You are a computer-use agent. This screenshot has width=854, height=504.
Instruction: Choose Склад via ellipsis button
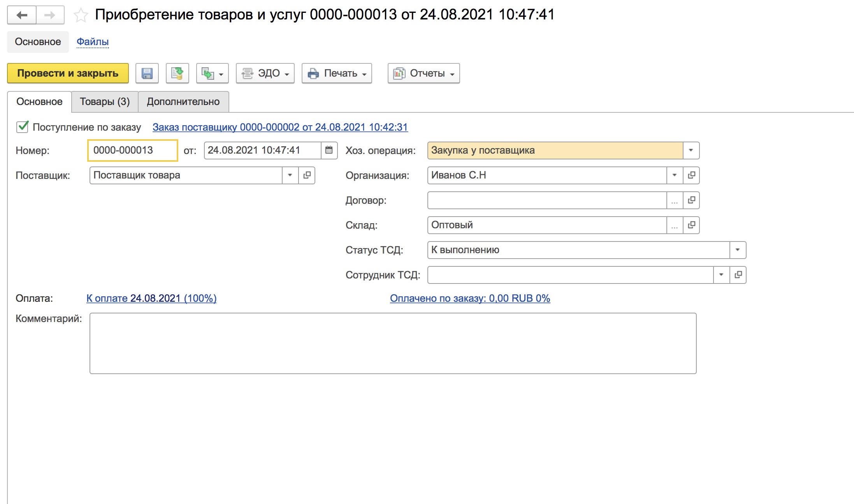point(675,225)
